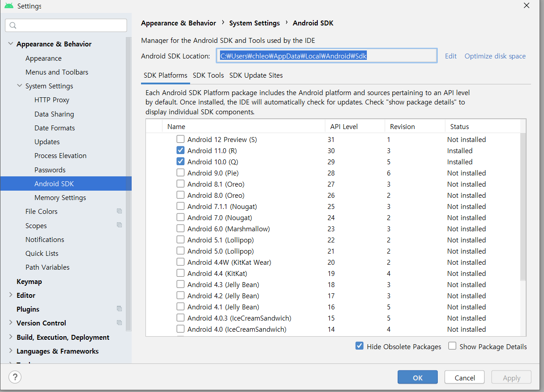Click the Name column header

244,126
